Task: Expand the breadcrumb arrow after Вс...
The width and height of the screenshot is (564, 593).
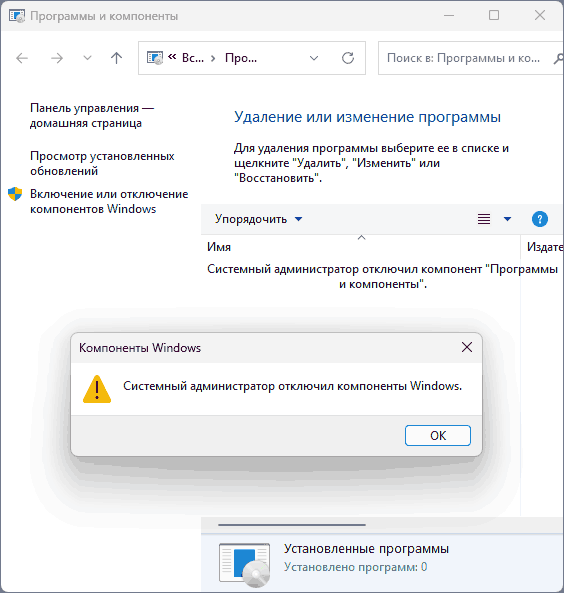Action: tap(213, 58)
